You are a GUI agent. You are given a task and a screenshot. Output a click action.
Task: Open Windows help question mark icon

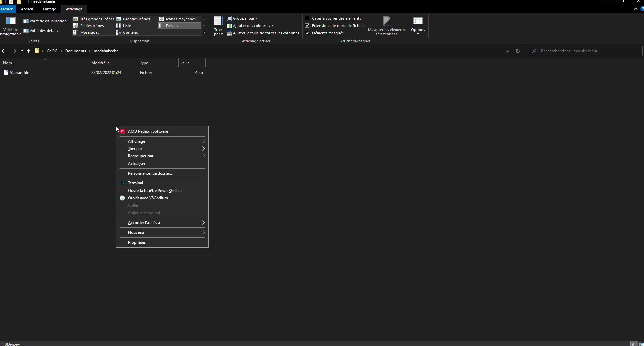click(642, 9)
